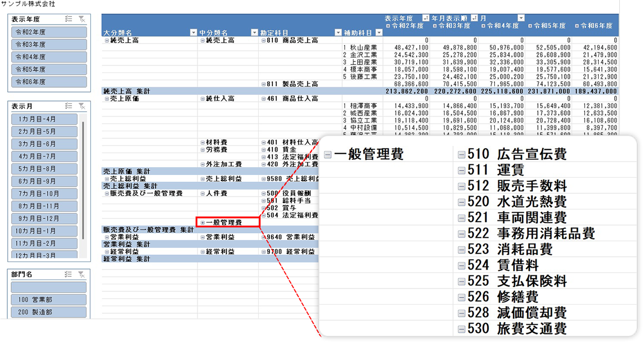Select 7カ月目-10月 in month slicer

click(44, 194)
